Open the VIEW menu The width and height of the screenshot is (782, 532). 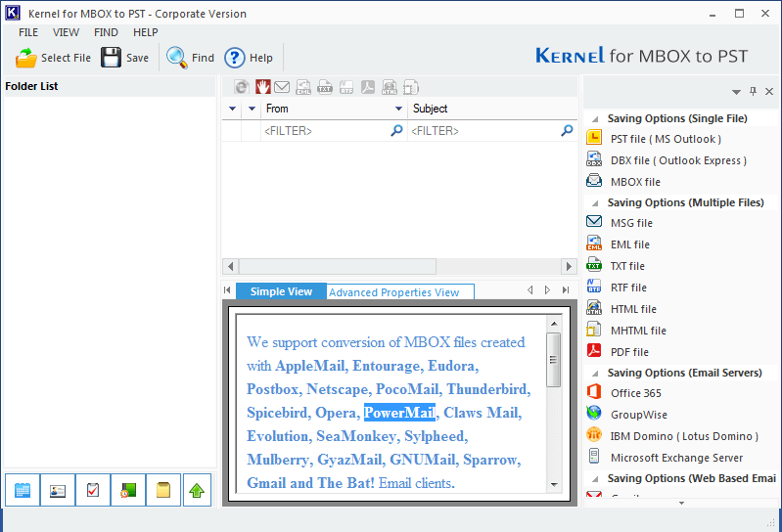(x=66, y=32)
